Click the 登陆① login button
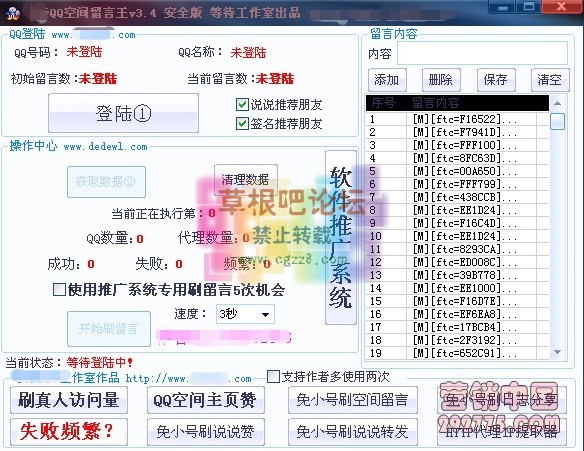Screen dimensions: 584x451 tap(123, 113)
